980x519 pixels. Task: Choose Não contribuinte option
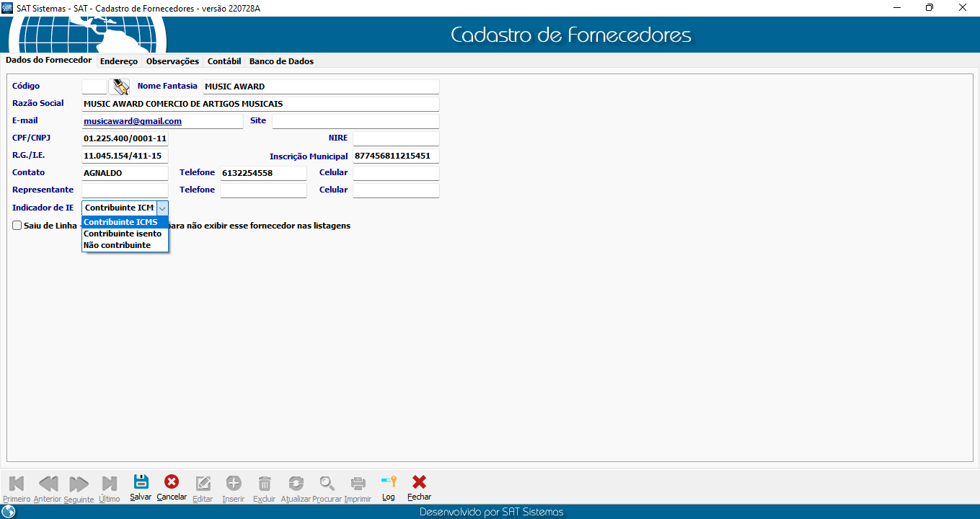[117, 245]
